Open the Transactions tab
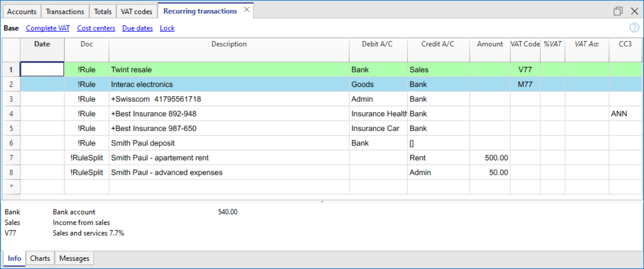This screenshot has width=644, height=269. click(x=65, y=11)
